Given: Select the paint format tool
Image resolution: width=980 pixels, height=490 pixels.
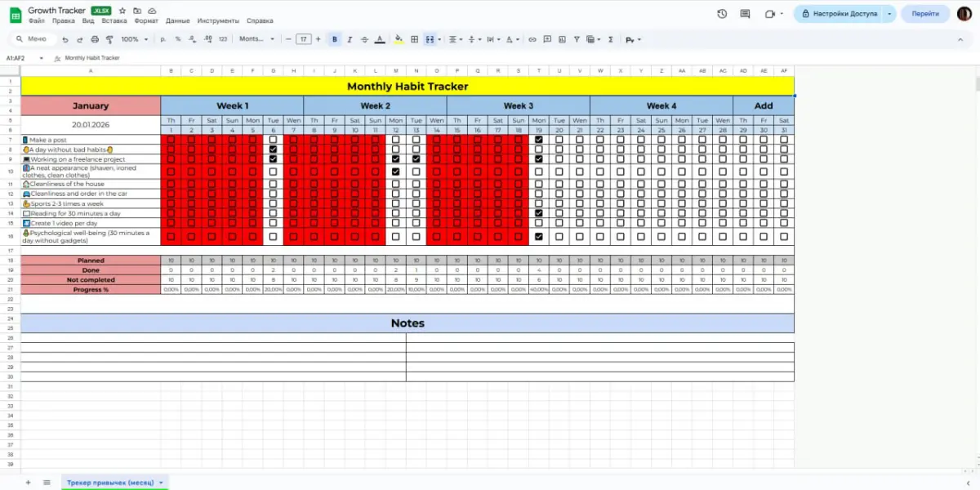Looking at the screenshot, I should pyautogui.click(x=109, y=39).
